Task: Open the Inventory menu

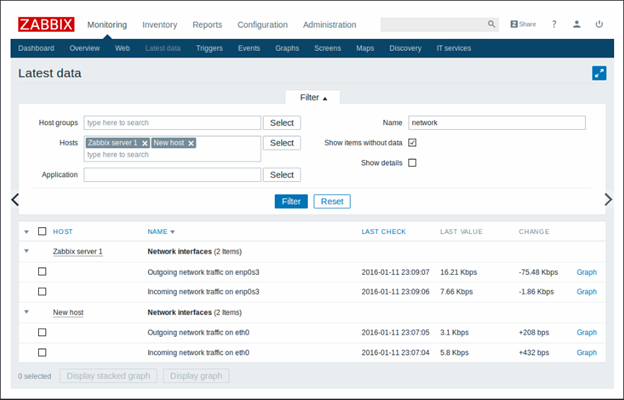Action: click(160, 25)
